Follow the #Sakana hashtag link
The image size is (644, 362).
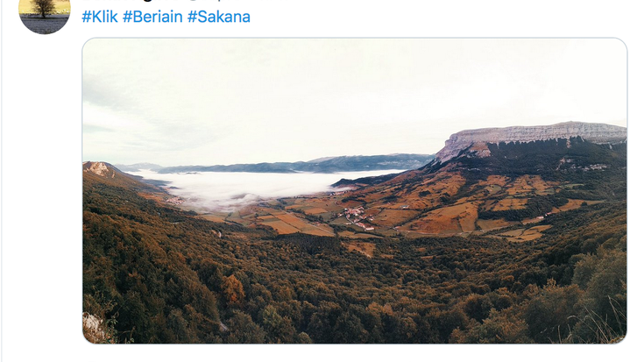[218, 17]
